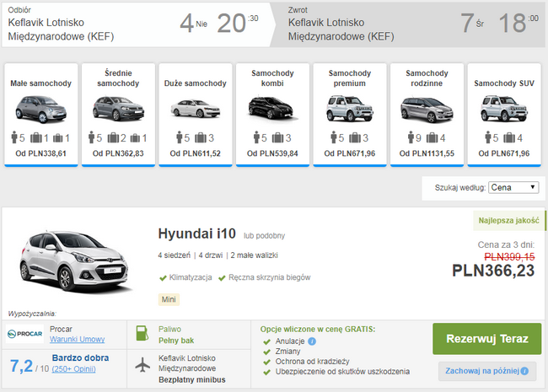
Task: Select the Średnie samochody category card
Action: (118, 115)
